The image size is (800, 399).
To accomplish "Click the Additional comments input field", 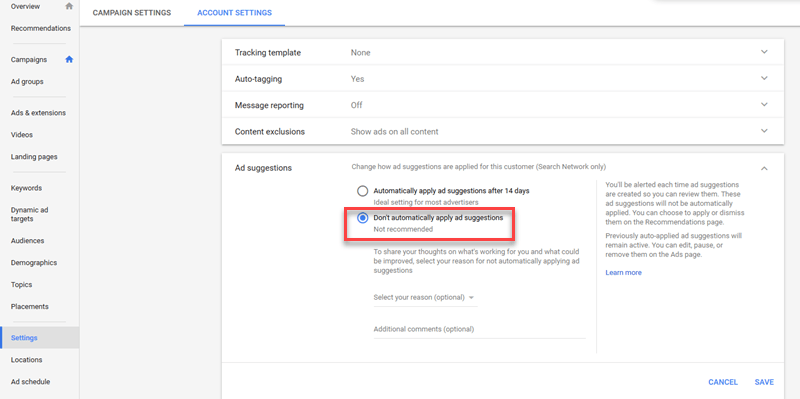I will tap(479, 330).
